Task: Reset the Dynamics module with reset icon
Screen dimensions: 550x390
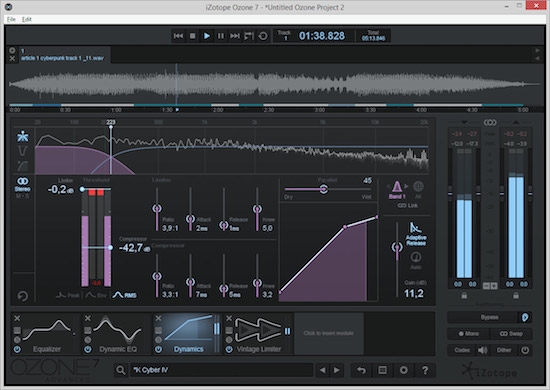Action: pos(23,296)
